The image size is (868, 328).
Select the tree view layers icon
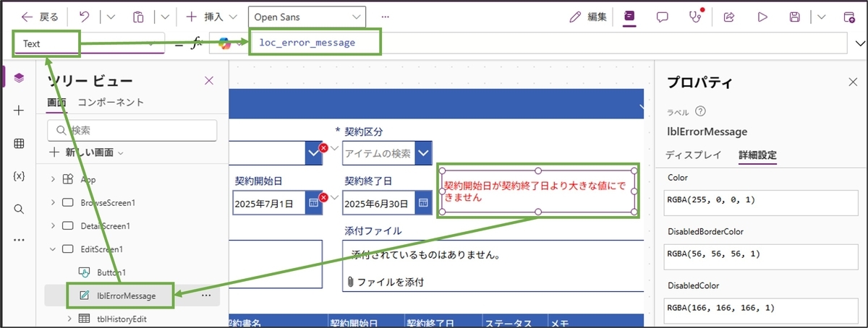(x=19, y=77)
